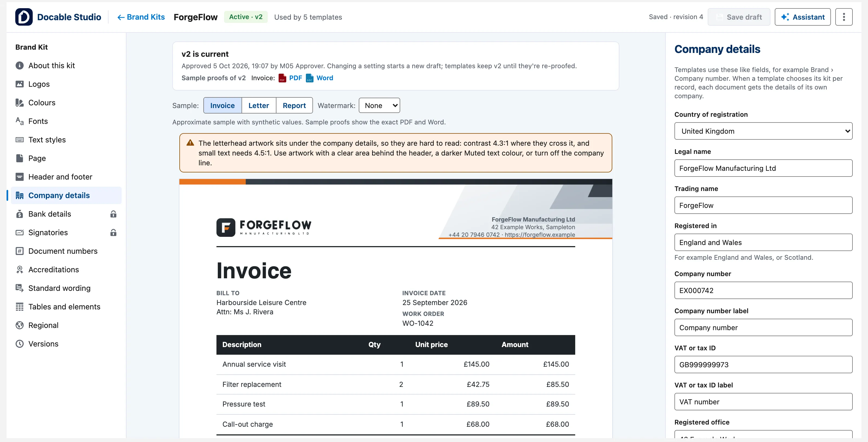The width and height of the screenshot is (868, 442).
Task: Click the Fonts icon in sidebar
Action: tap(20, 121)
